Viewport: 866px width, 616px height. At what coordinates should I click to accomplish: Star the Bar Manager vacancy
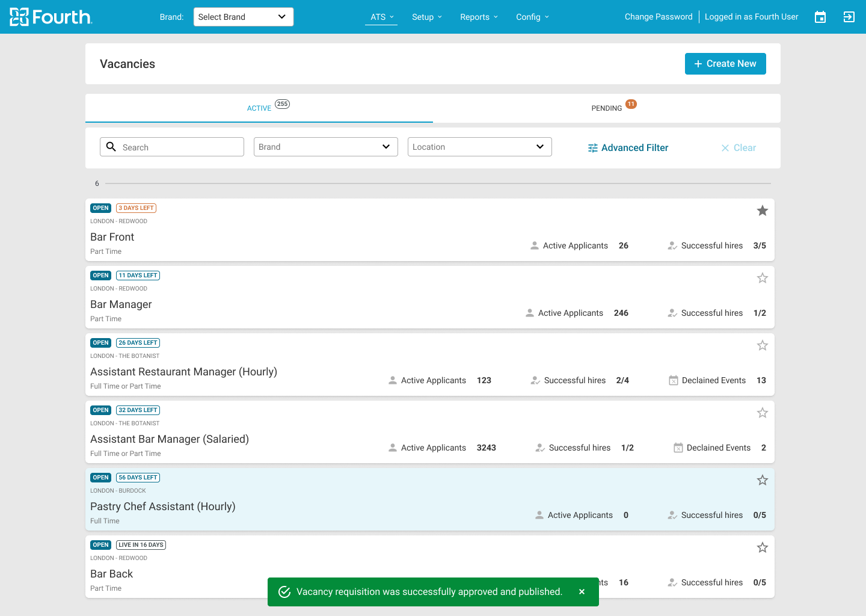pos(762,278)
